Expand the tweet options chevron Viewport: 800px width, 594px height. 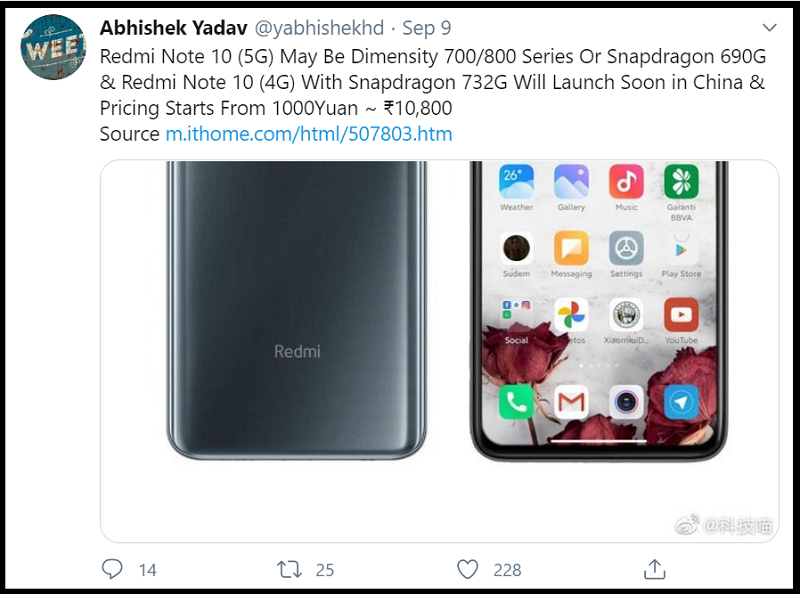(769, 28)
